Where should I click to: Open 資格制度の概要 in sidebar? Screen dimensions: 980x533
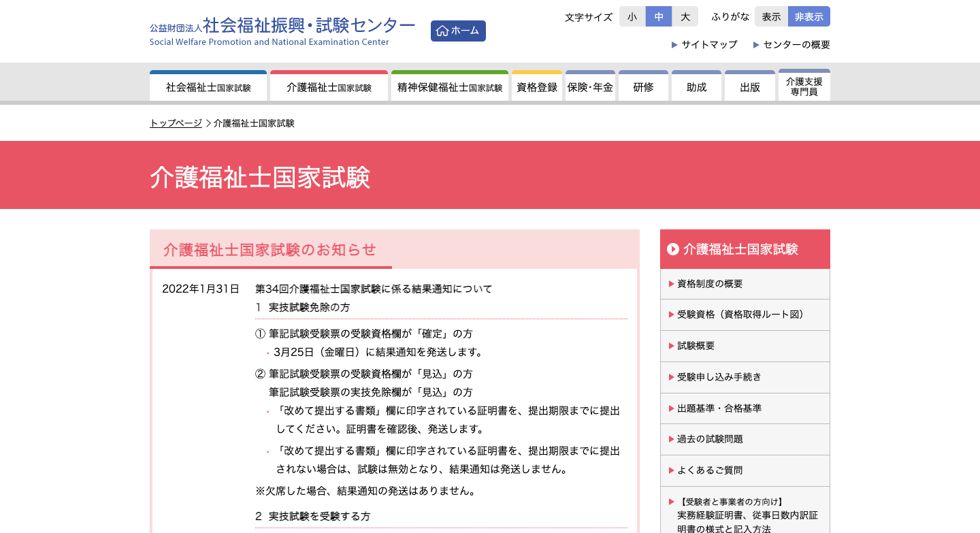[745, 284]
